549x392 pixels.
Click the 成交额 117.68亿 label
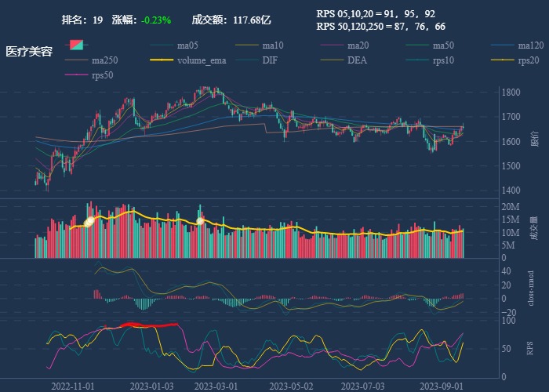(231, 20)
